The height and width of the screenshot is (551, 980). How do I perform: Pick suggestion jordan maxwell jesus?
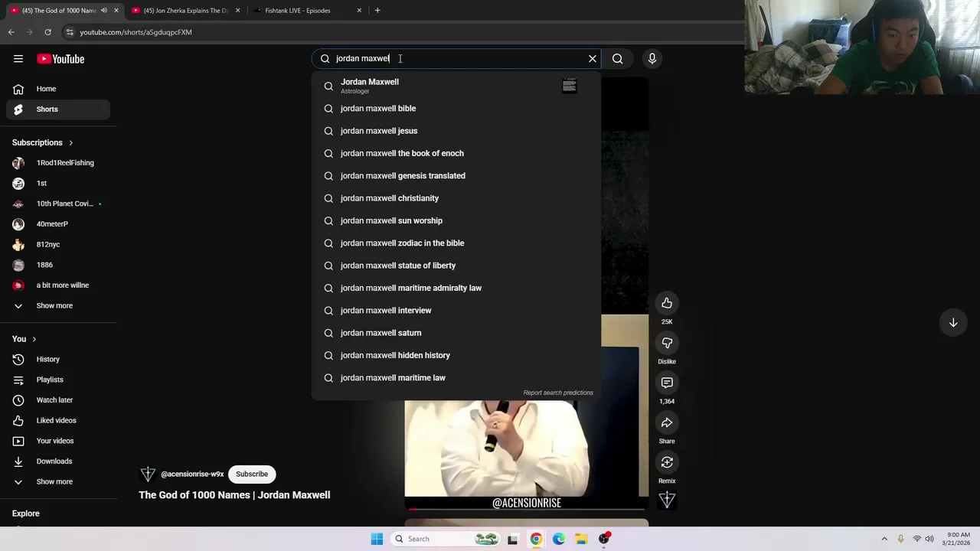[456, 131]
